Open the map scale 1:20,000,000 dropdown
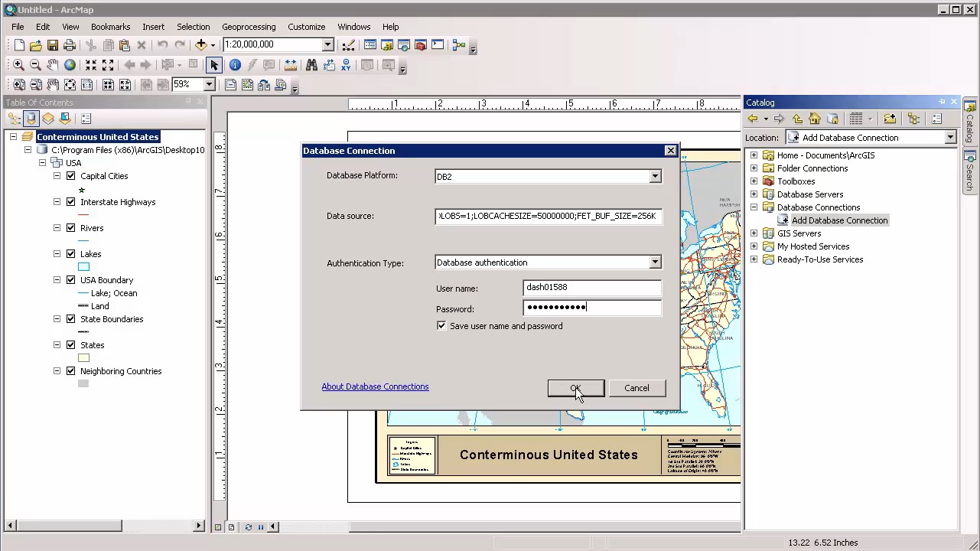 (x=327, y=45)
